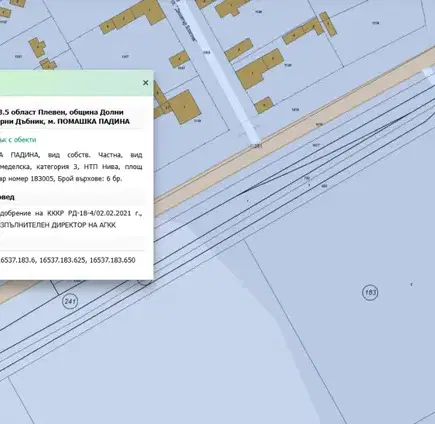Viewport: 435px width, 424px height.
Task: Select large square building beside popup
Action: (x=185, y=107)
